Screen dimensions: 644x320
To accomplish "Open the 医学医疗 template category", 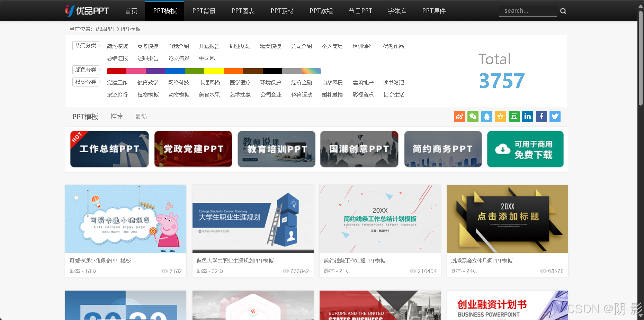I will [240, 83].
